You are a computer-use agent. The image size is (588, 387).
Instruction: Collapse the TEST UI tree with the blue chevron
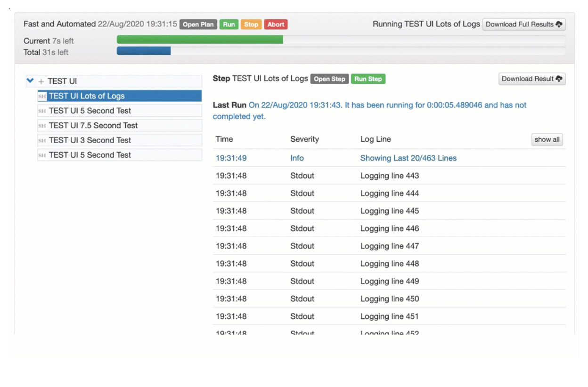coord(31,81)
